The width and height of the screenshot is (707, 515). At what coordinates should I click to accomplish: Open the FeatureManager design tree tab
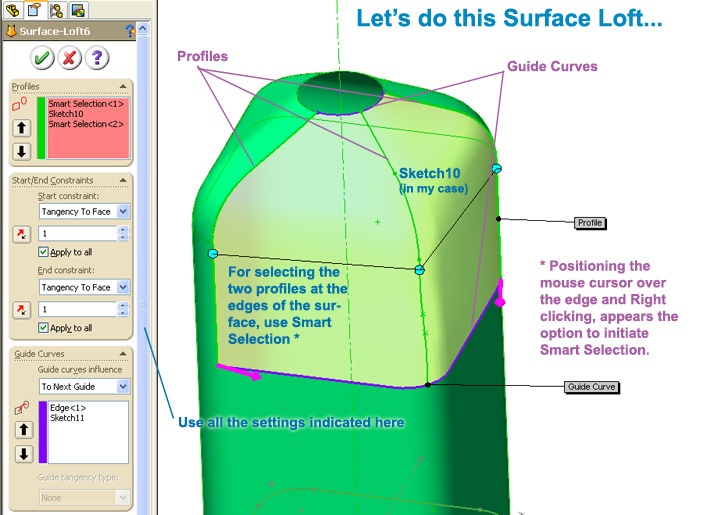13,9
